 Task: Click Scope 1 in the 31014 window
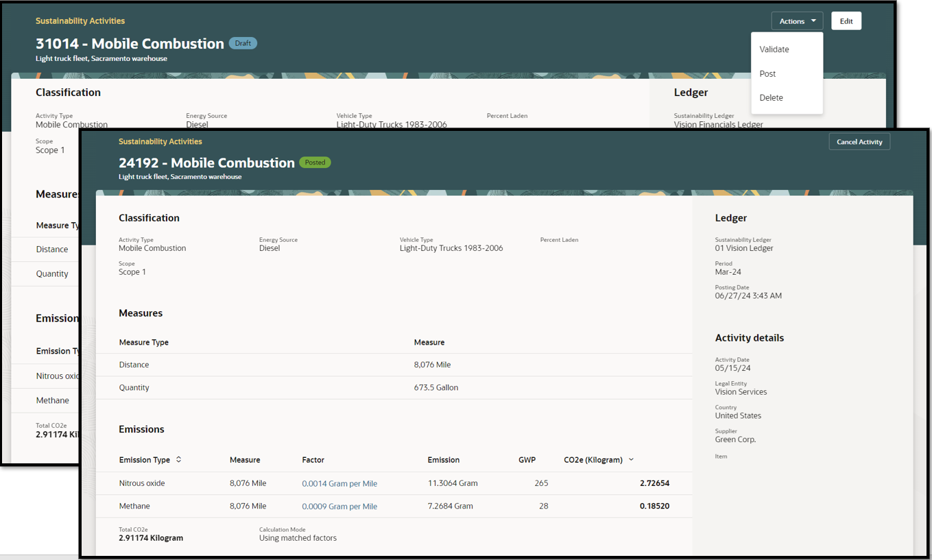50,150
